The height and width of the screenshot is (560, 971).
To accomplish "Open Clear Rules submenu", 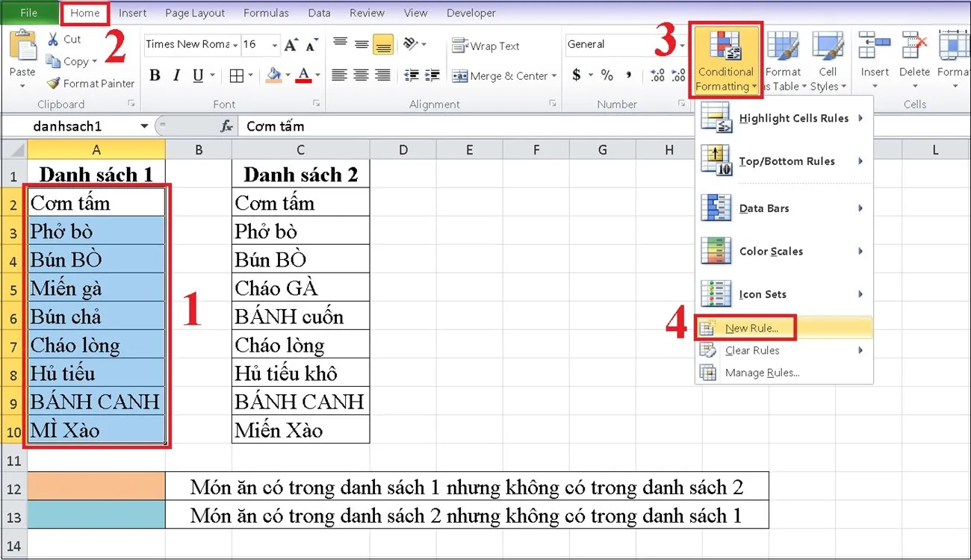I will 784,350.
